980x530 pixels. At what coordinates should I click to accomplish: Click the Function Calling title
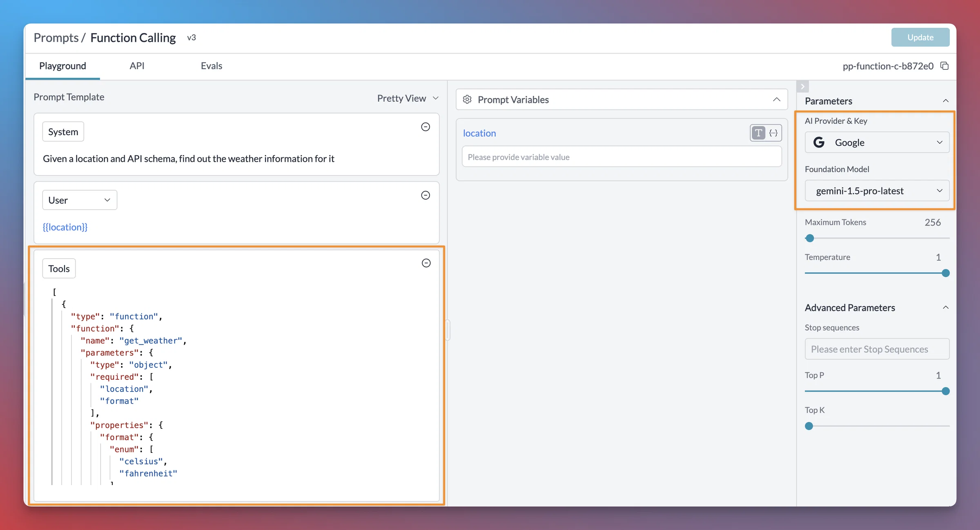tap(133, 38)
